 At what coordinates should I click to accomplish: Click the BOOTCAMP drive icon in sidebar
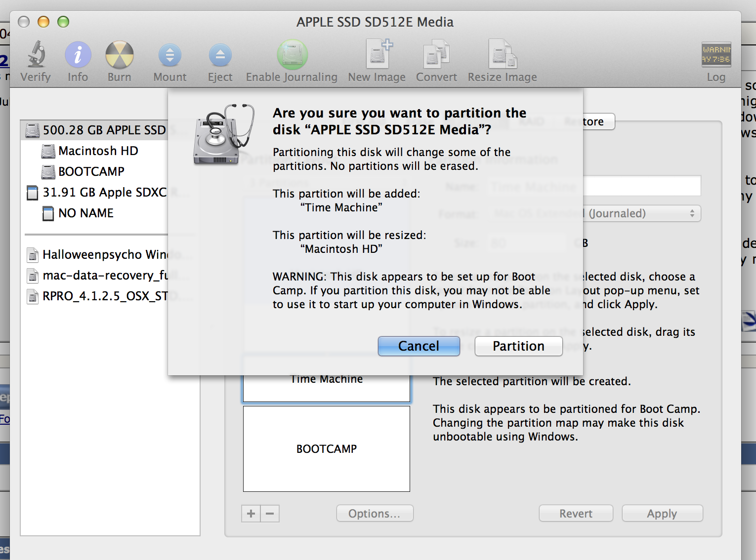coord(48,172)
